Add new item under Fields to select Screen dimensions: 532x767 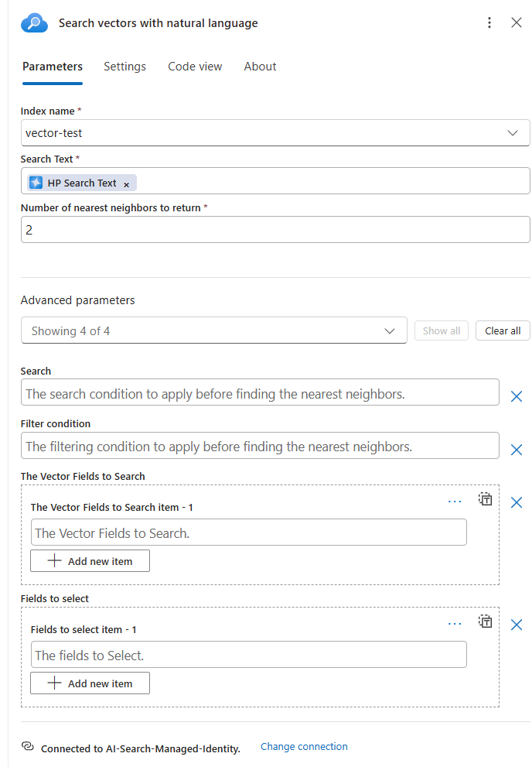pos(90,683)
